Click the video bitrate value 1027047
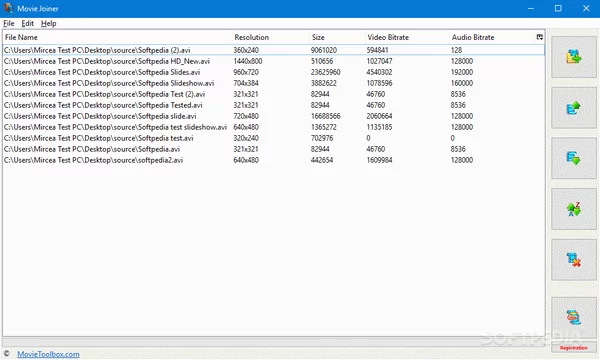This screenshot has width=600, height=360. [x=379, y=61]
